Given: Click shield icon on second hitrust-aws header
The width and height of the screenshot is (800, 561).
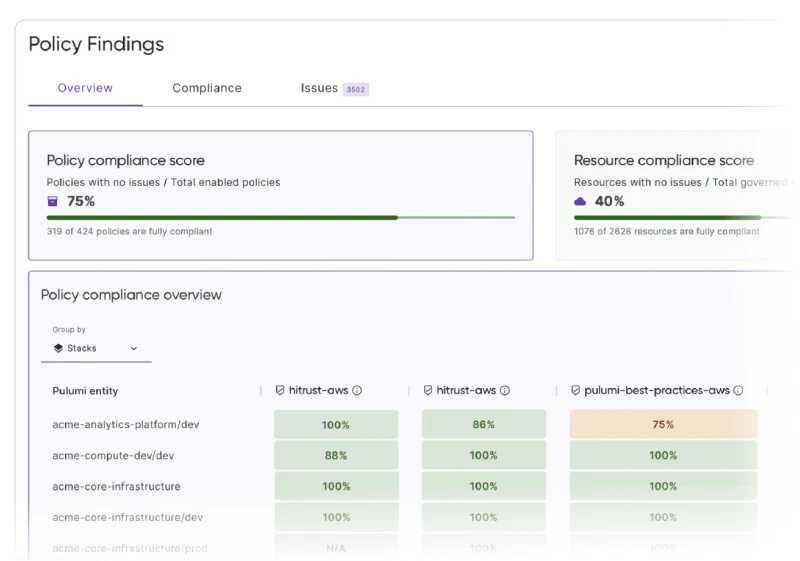Looking at the screenshot, I should 428,390.
